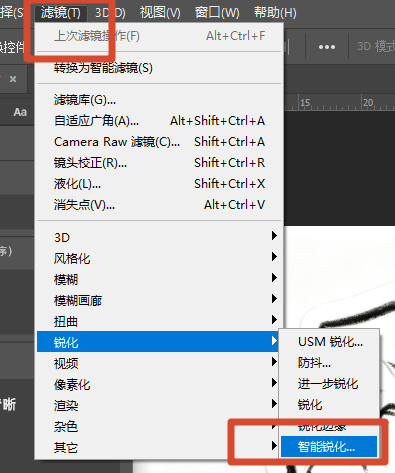Image resolution: width=395 pixels, height=473 pixels.
Task: Expand the 扭曲 submenu
Action: coord(159,321)
